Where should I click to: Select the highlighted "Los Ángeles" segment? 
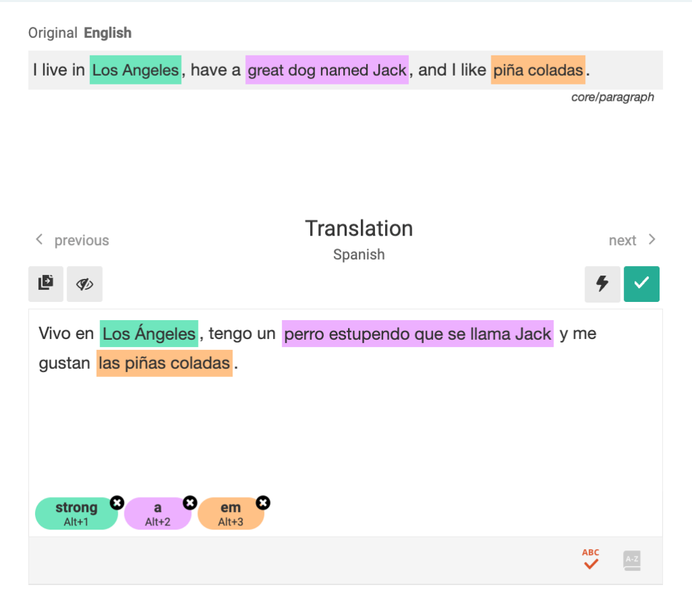[148, 333]
